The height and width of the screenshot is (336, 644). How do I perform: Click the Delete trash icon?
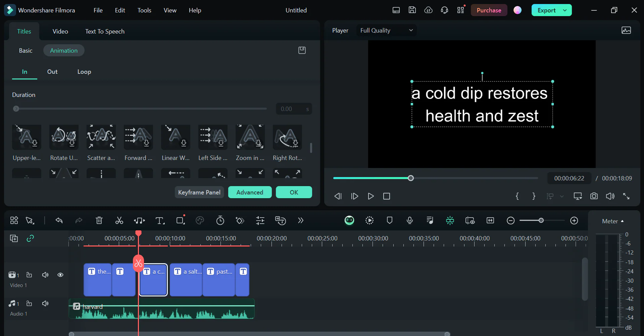99,221
